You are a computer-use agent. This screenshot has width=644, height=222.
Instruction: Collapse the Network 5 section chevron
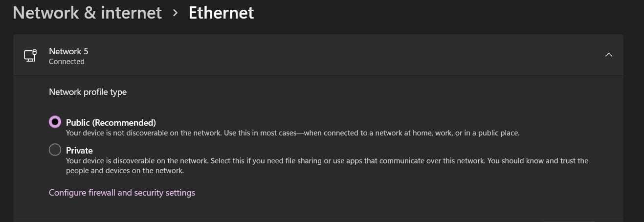[608, 55]
